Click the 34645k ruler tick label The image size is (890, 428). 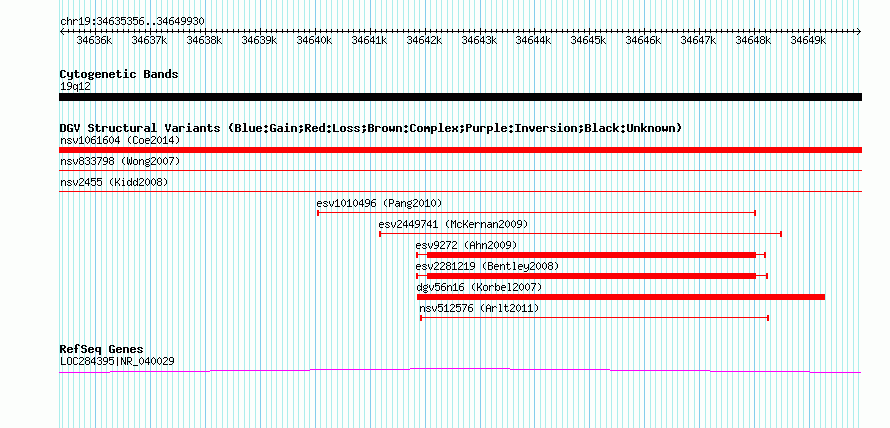[587, 40]
